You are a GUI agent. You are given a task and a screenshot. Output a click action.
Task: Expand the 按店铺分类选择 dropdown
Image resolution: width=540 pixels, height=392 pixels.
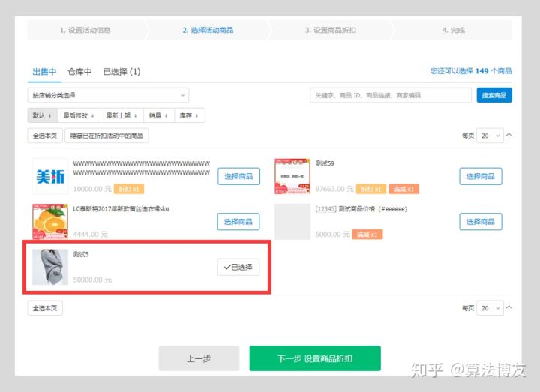[x=108, y=95]
